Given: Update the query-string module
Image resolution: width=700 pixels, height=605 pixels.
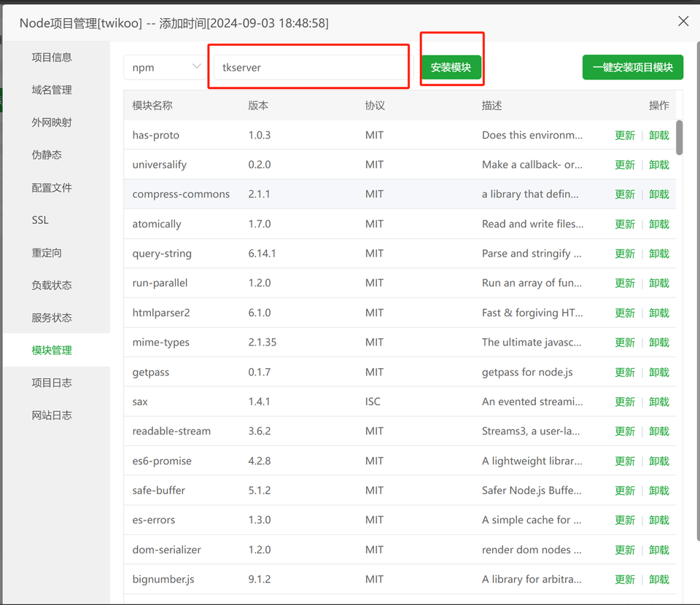Looking at the screenshot, I should [625, 254].
